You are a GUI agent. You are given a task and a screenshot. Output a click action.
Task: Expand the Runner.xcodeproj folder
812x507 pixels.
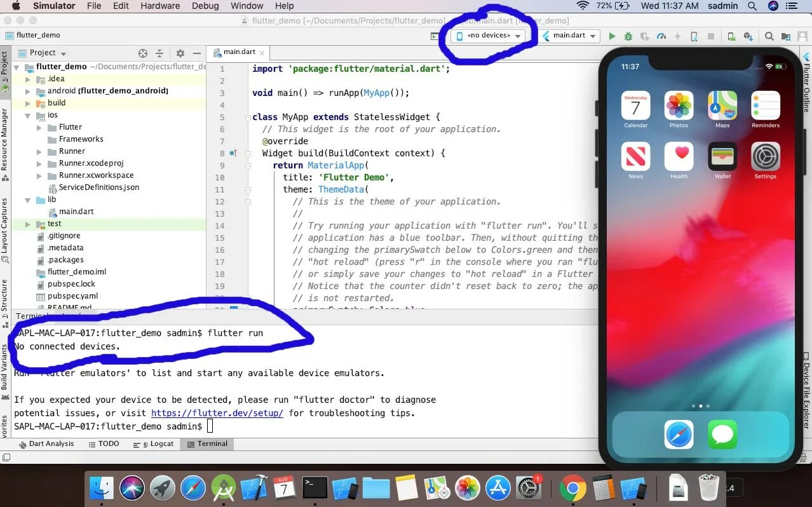tap(39, 164)
